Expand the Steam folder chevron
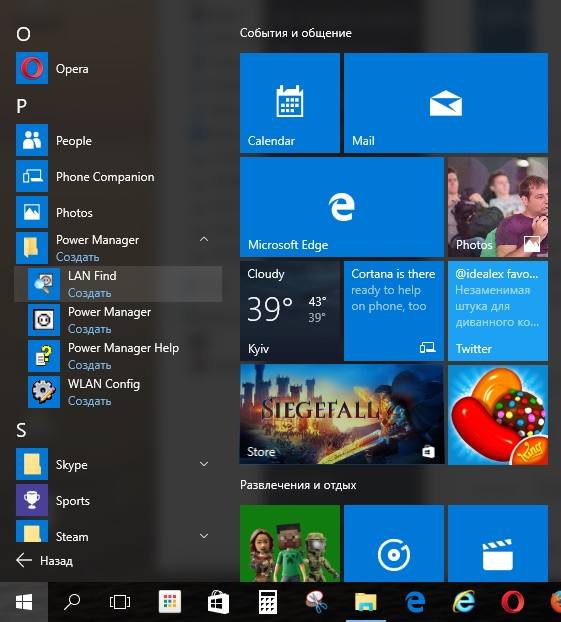Viewport: 561px width, 622px height. tap(204, 536)
